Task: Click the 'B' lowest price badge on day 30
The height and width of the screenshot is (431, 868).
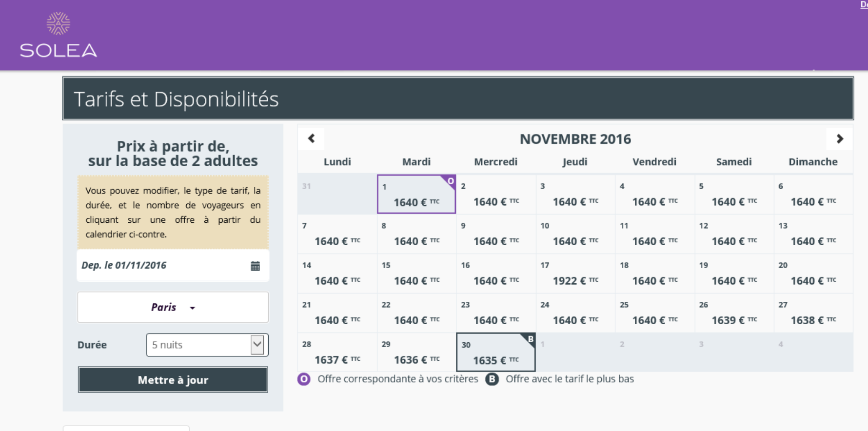Action: click(x=530, y=339)
